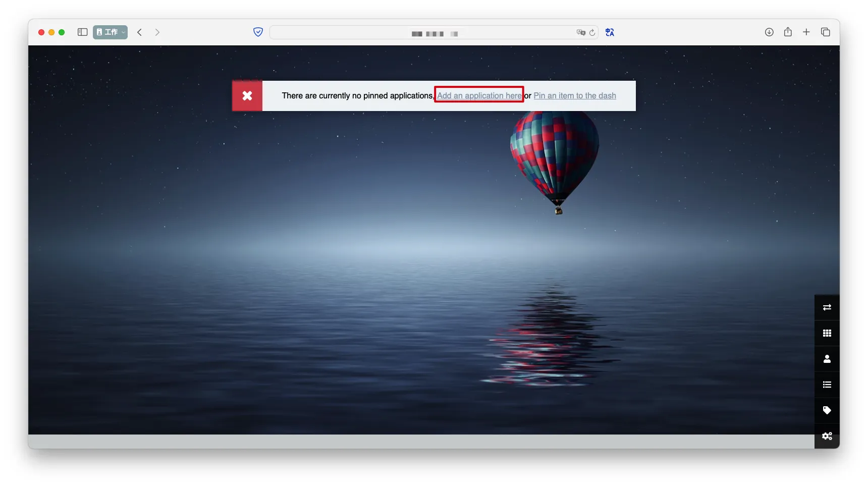Go back to the previous page
Viewport: 868px width, 486px height.
140,32
